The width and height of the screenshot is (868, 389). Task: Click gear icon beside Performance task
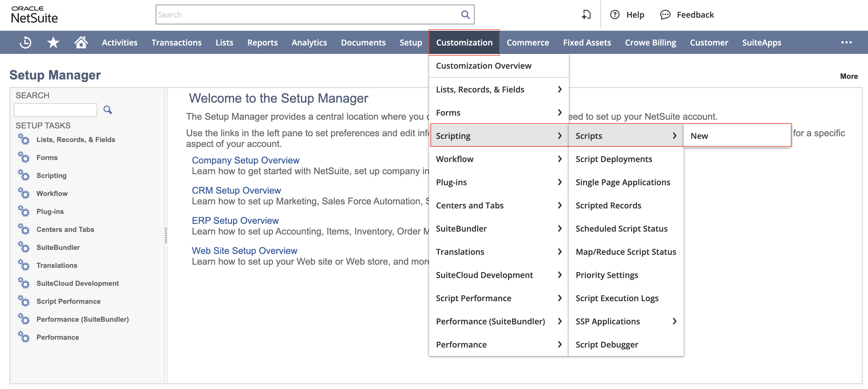click(x=23, y=337)
